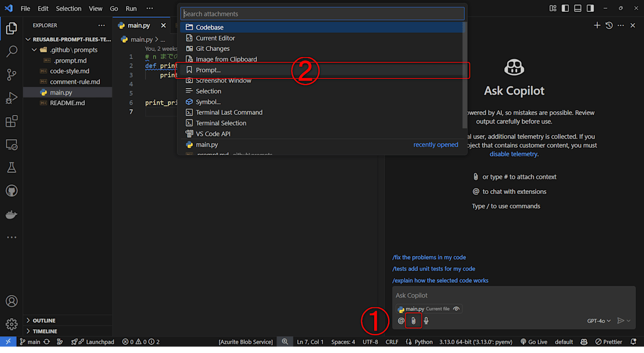Open Explorer views and more actions
The width and height of the screenshot is (644, 353).
pyautogui.click(x=102, y=25)
